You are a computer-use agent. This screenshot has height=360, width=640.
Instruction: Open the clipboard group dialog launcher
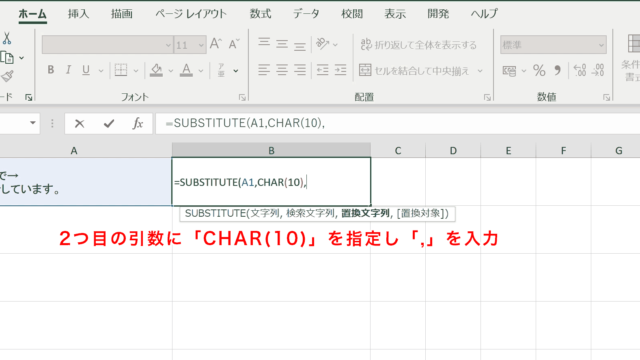[28, 97]
